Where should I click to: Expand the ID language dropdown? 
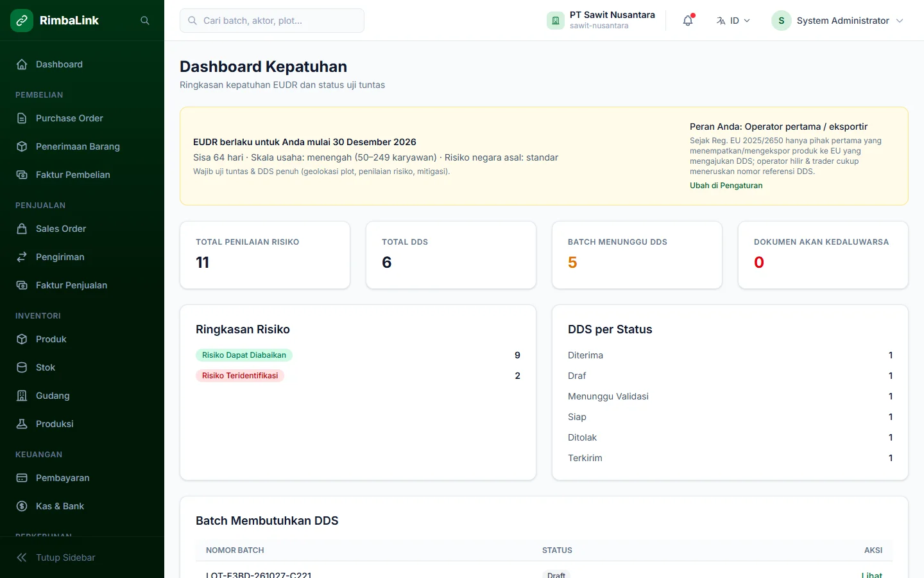coord(733,21)
